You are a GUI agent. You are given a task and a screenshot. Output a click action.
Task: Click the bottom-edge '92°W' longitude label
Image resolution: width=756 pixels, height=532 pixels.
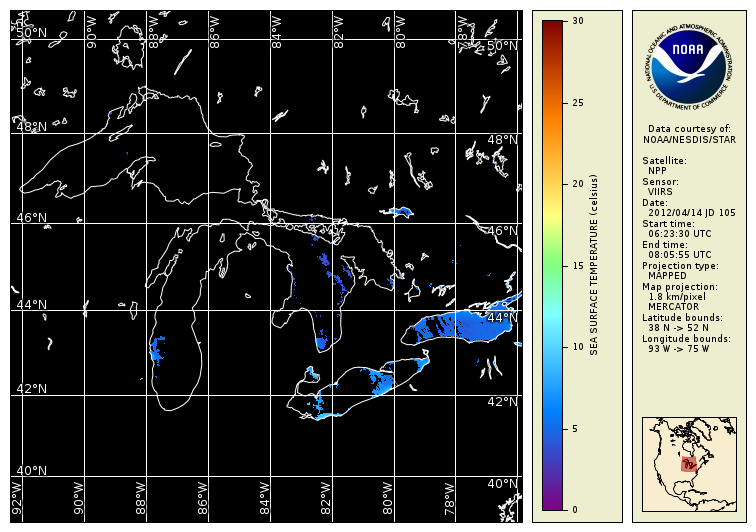[x=16, y=498]
